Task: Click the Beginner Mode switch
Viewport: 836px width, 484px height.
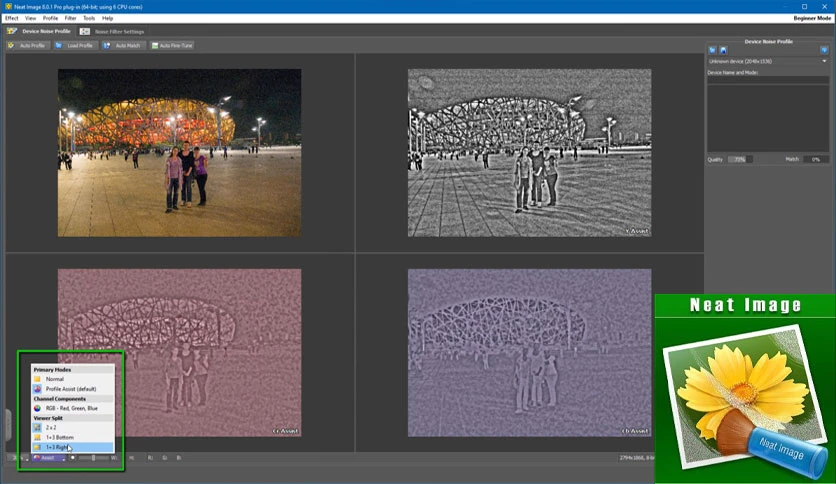Action: [x=812, y=18]
